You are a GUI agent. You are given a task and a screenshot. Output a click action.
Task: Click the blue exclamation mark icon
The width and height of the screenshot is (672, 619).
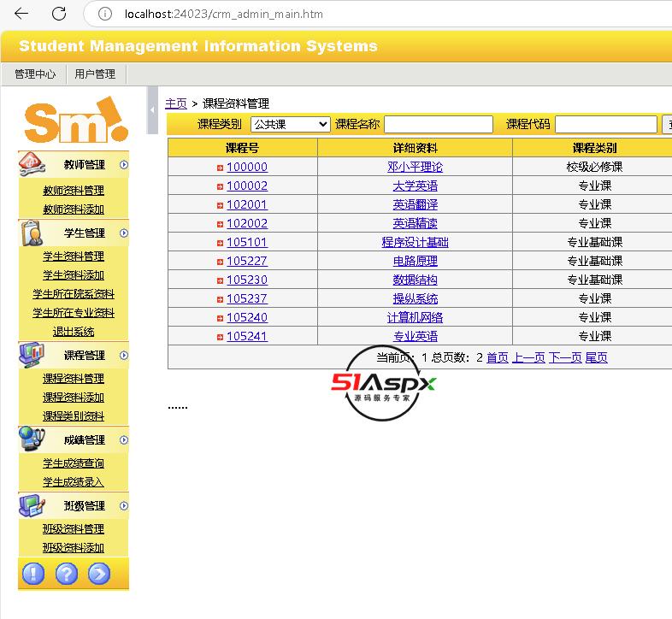pyautogui.click(x=33, y=574)
